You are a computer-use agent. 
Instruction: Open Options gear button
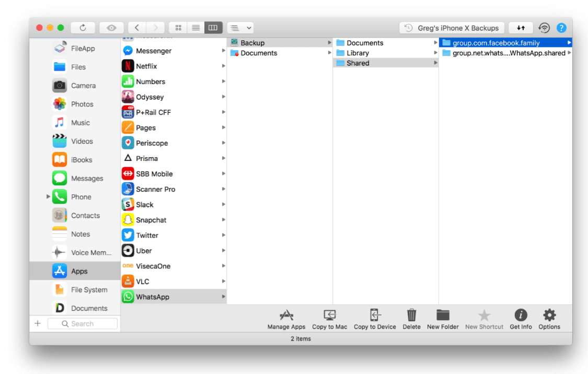click(x=549, y=320)
